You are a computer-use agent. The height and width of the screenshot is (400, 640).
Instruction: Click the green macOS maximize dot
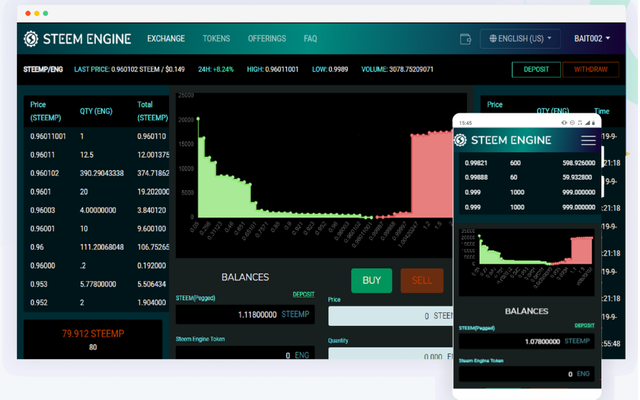(x=46, y=13)
